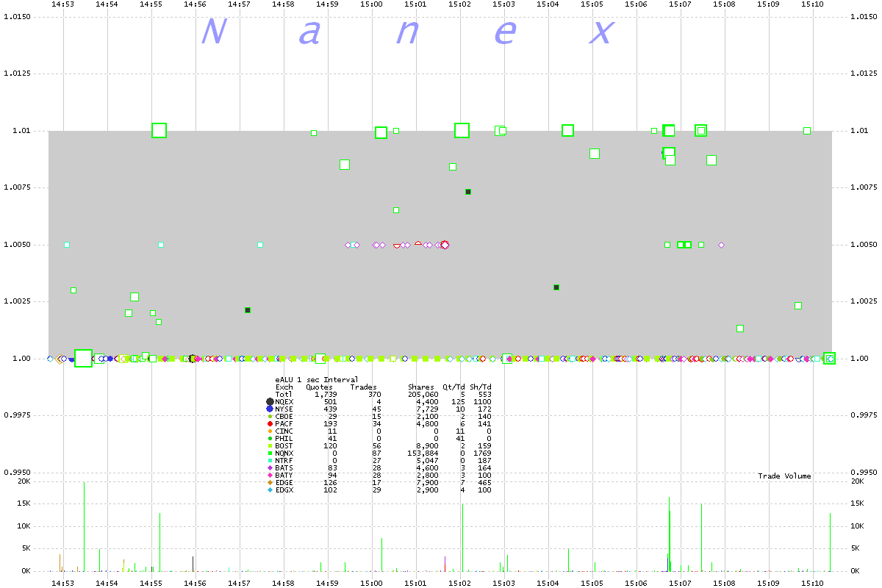Select the black square marker near 14:57
Viewport: 882px width, 588px height.
coord(248,310)
